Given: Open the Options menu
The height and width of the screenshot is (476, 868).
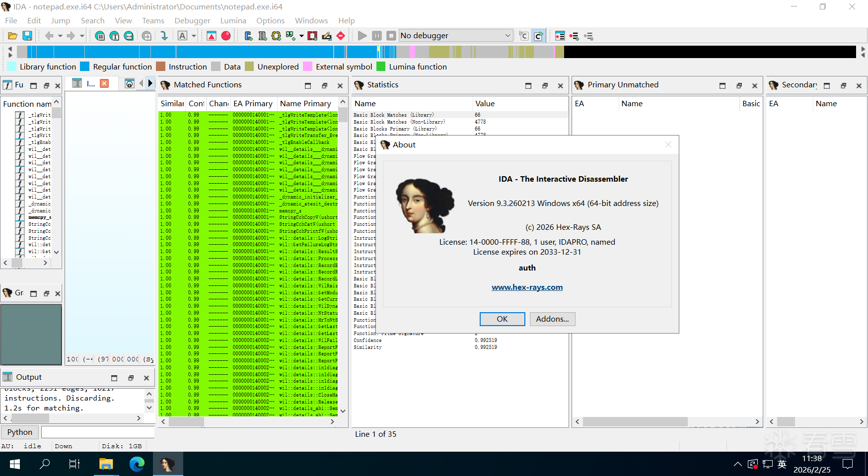Looking at the screenshot, I should [271, 20].
